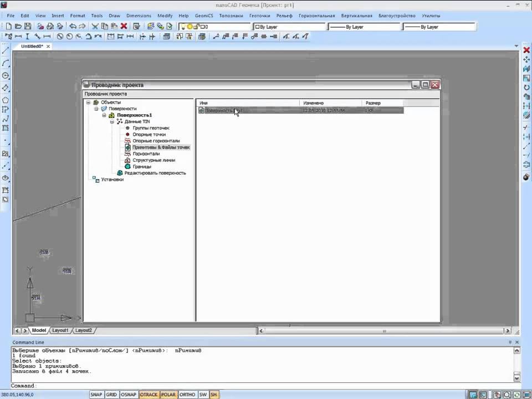Cut selection with the scissors icon
This screenshot has width=532, height=399.
click(x=95, y=26)
